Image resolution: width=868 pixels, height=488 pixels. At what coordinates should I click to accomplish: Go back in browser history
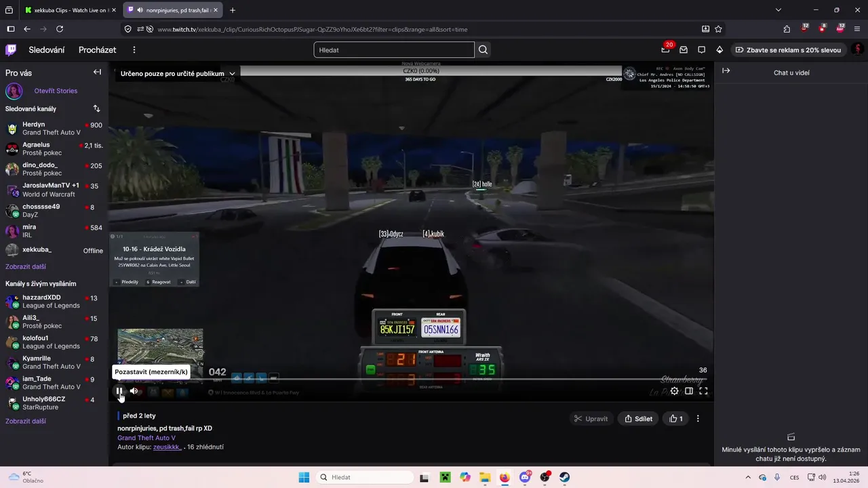coord(27,29)
